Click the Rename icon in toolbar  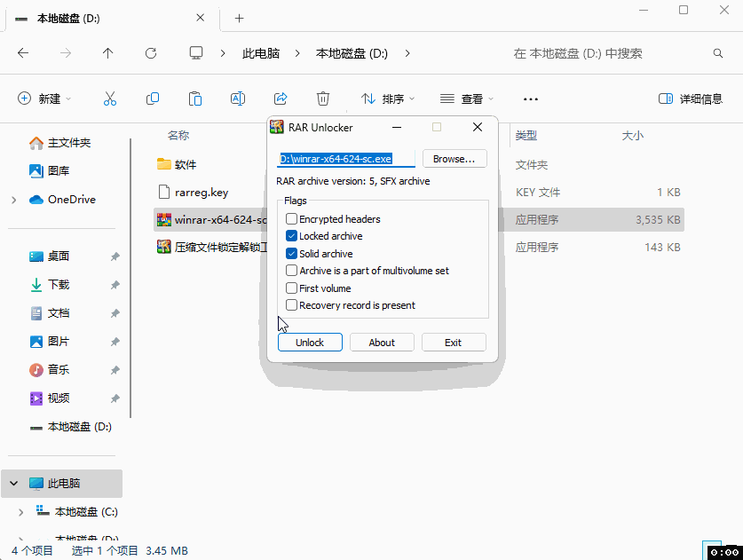tap(238, 99)
